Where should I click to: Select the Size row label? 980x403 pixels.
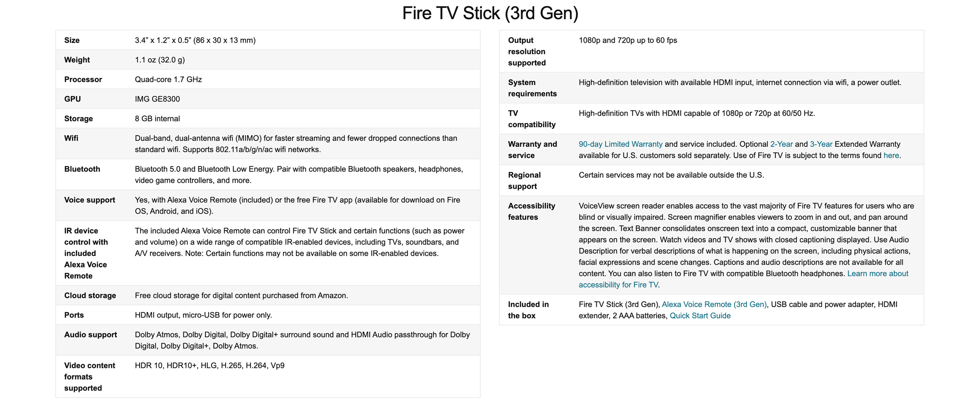[72, 40]
